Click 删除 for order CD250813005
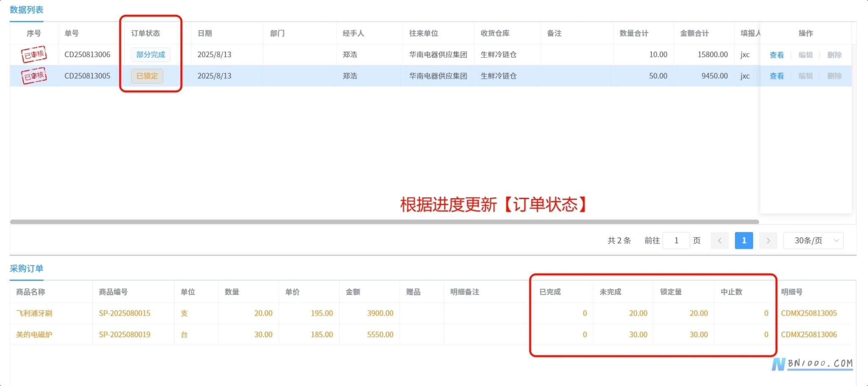The height and width of the screenshot is (386, 868). click(x=834, y=76)
